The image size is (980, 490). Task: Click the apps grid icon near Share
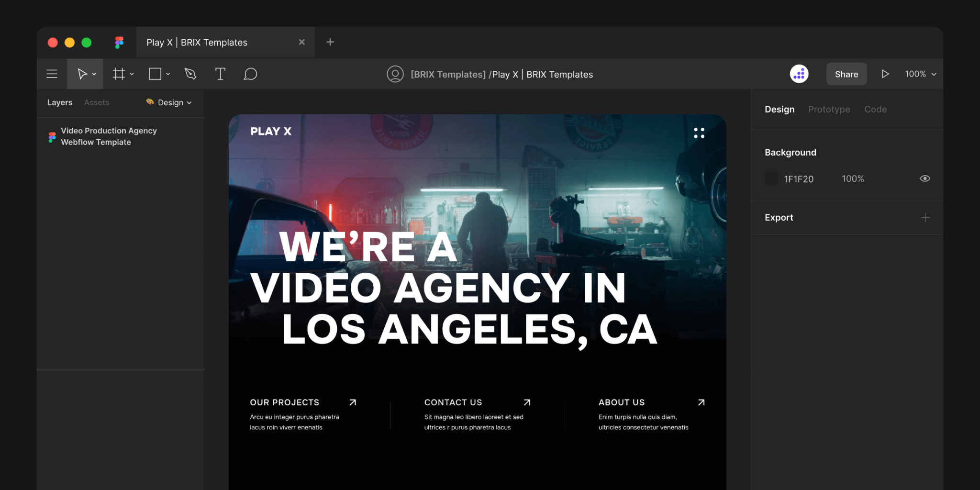click(x=799, y=74)
